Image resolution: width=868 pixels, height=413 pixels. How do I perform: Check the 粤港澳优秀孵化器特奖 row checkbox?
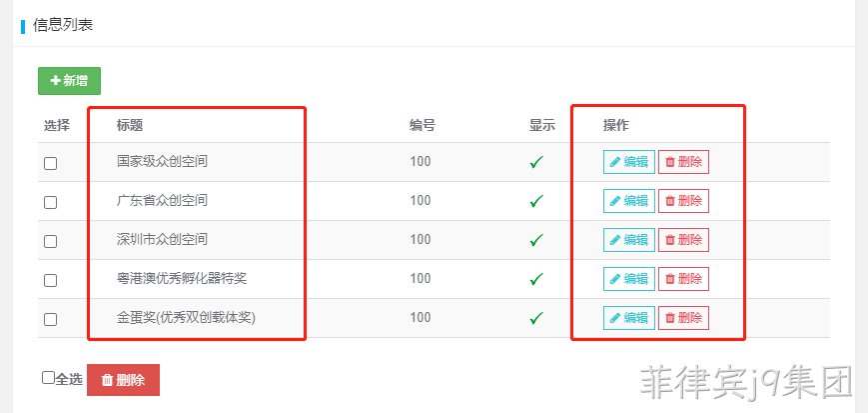click(x=50, y=281)
